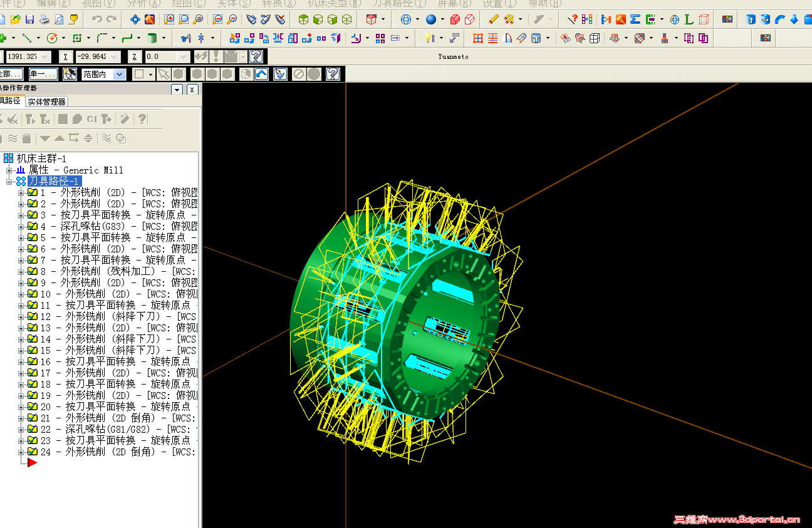812x528 pixels.
Task: Select operation 8 - 外形铣削 (残料加工)
Action: click(119, 271)
